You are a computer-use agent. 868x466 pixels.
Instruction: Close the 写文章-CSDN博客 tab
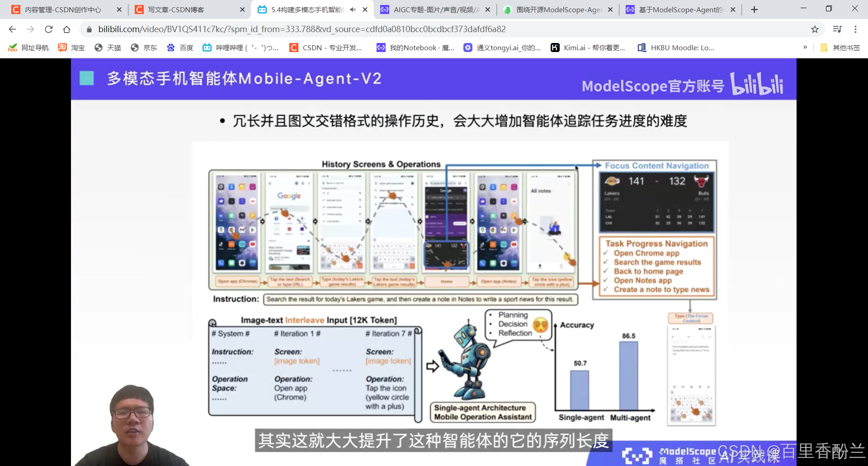pos(242,10)
